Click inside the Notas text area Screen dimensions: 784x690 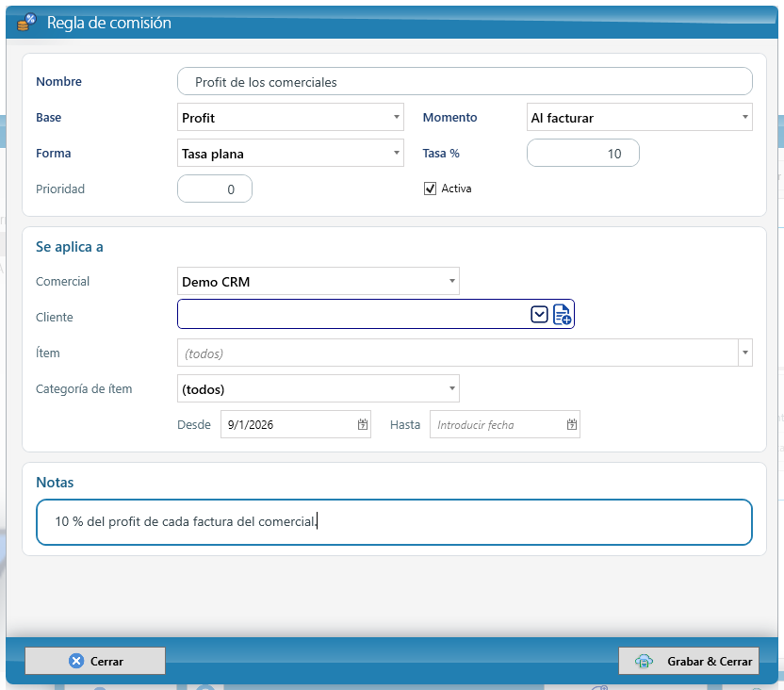tap(395, 522)
